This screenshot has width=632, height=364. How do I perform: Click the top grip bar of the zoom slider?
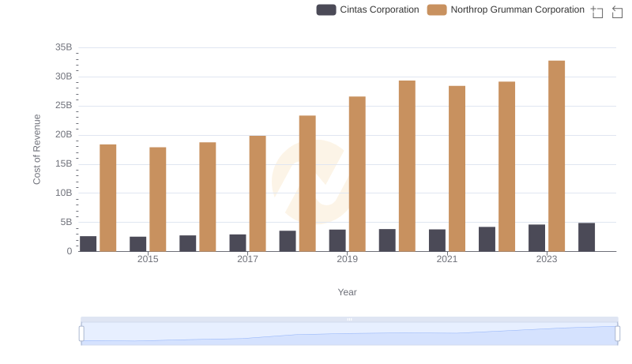click(349, 320)
